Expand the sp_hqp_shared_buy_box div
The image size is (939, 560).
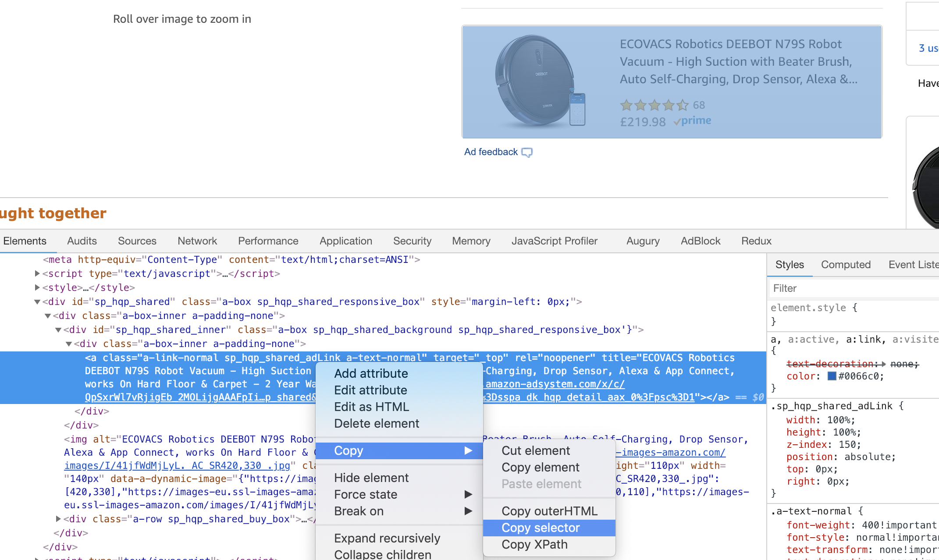coord(58,519)
